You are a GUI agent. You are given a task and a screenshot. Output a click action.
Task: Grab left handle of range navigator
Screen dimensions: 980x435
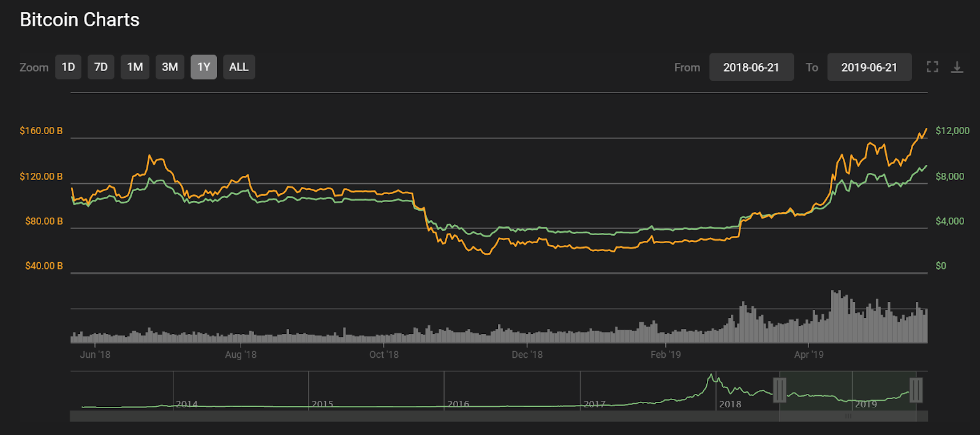pos(780,390)
